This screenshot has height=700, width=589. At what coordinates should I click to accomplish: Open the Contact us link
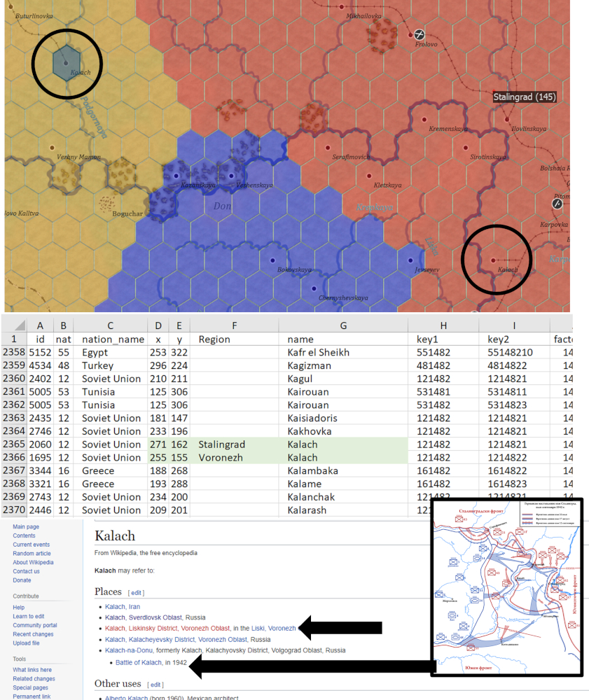(x=26, y=571)
